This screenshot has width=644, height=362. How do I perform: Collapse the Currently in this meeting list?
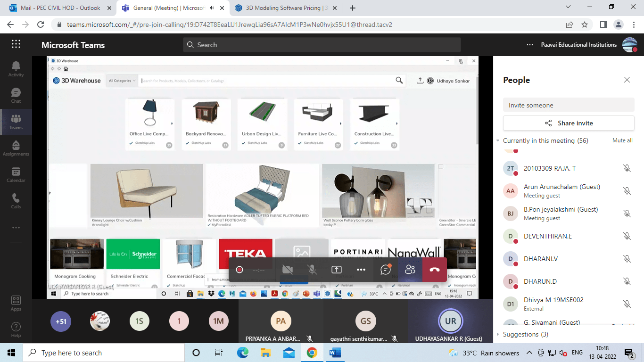pyautogui.click(x=498, y=141)
